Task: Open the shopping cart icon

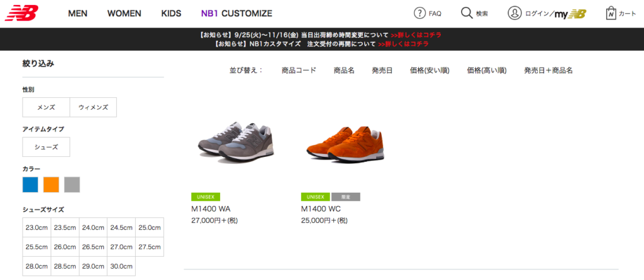Action: point(611,13)
